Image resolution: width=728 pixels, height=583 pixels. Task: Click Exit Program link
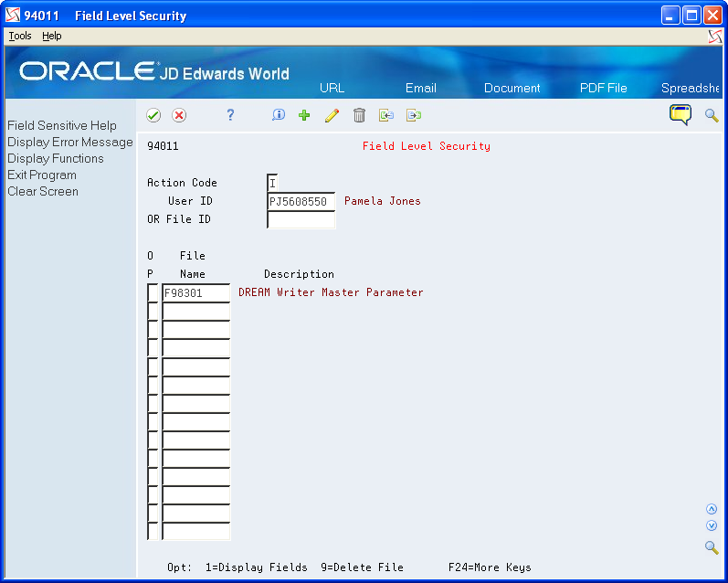pyautogui.click(x=42, y=175)
